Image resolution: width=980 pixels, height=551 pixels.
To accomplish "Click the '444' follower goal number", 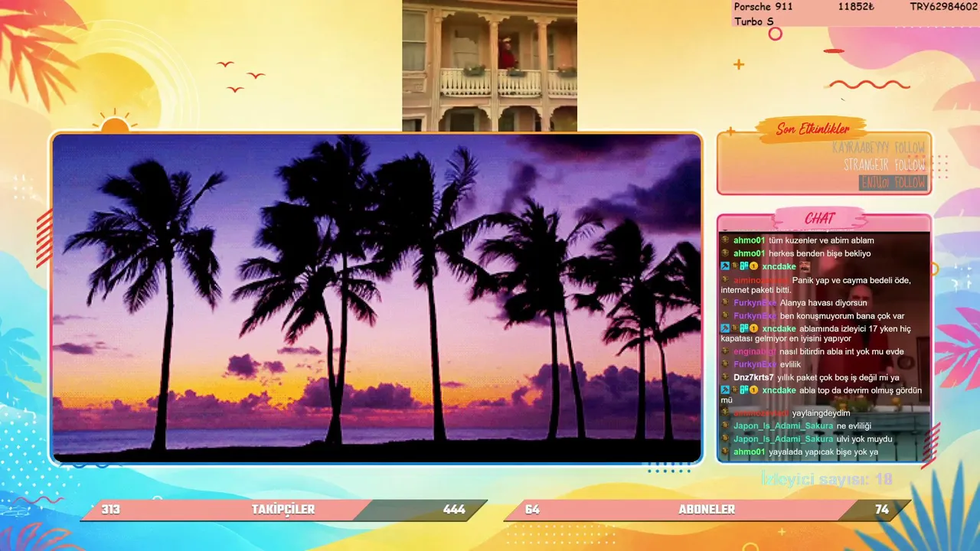I will [454, 510].
